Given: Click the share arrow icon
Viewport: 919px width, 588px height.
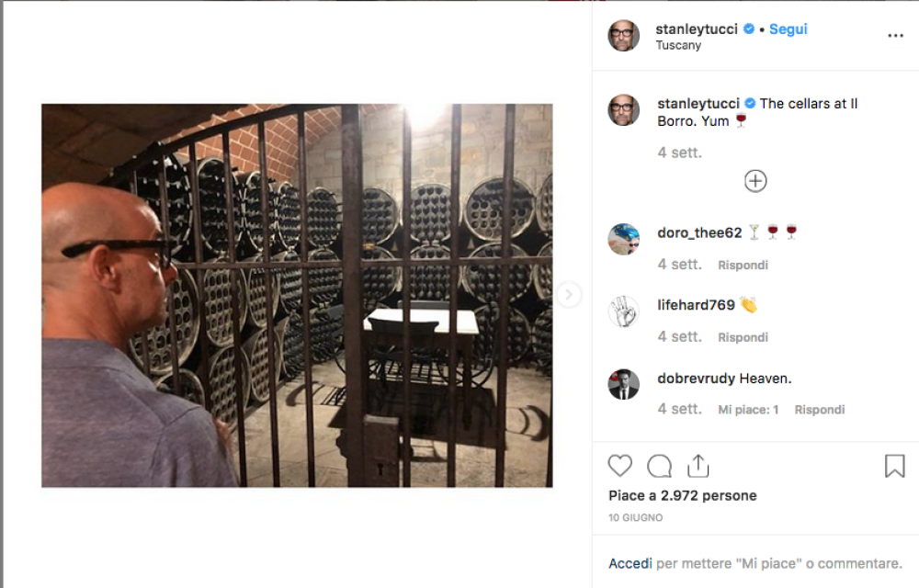Looking at the screenshot, I should pos(698,466).
